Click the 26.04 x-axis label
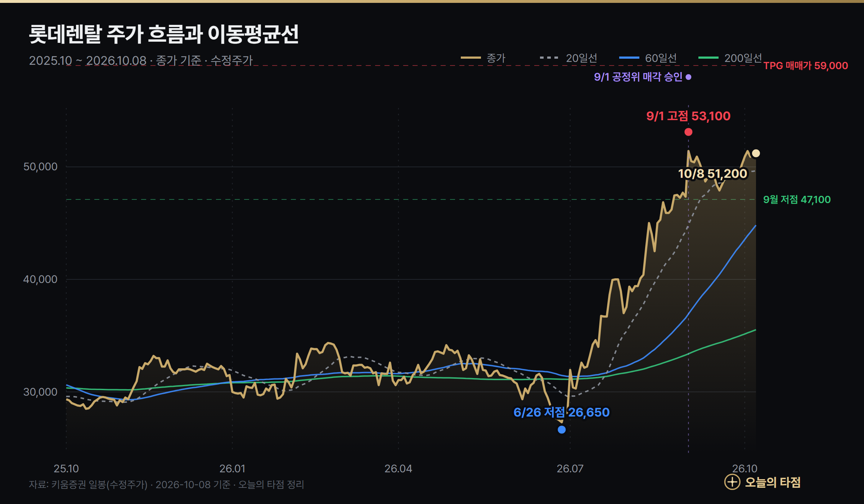Viewport: 864px width, 504px height. pos(398,469)
